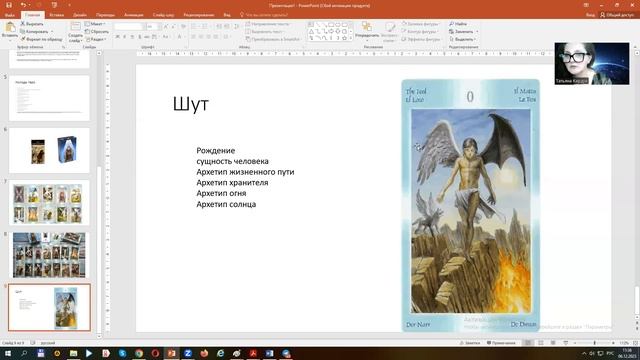
Task: Open the clipboard group dialog launcher
Action: click(63, 47)
